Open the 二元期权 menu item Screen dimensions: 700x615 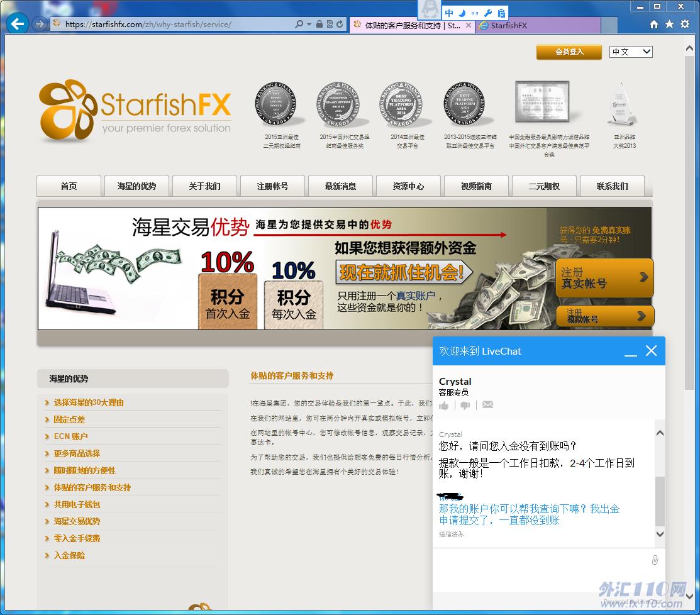click(544, 186)
